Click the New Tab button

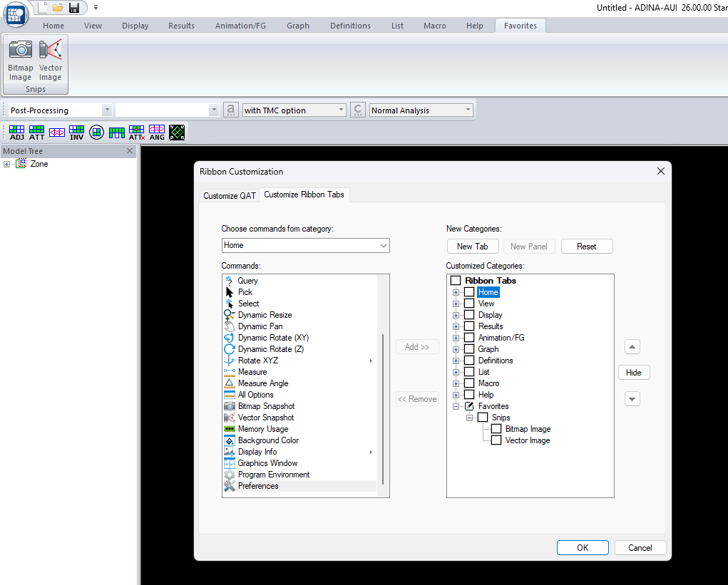click(472, 247)
